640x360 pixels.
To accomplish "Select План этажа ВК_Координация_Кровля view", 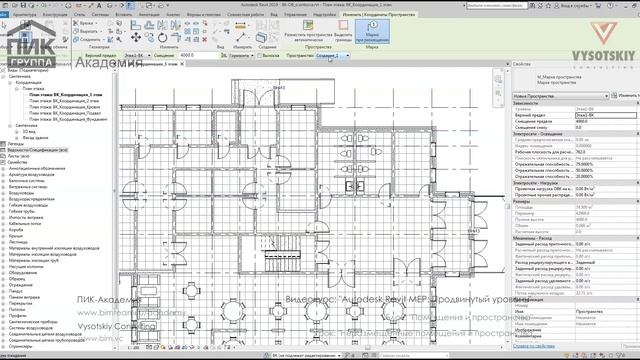I will coord(64,107).
